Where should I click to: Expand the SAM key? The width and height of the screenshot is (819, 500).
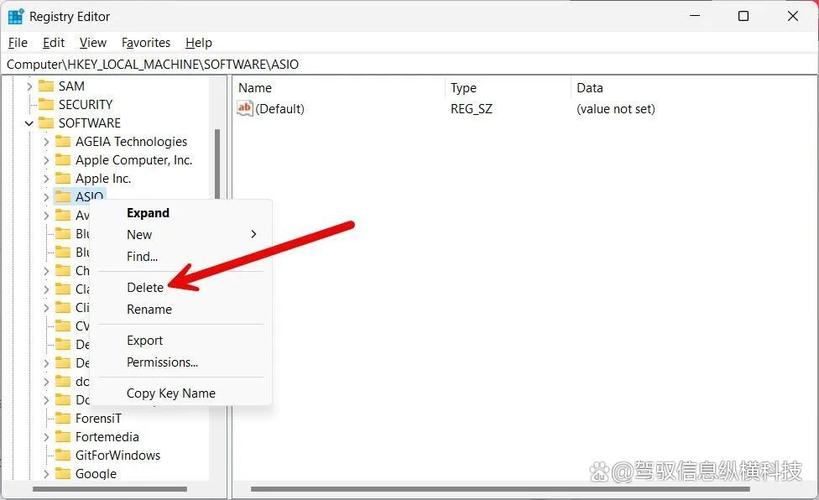click(29, 86)
